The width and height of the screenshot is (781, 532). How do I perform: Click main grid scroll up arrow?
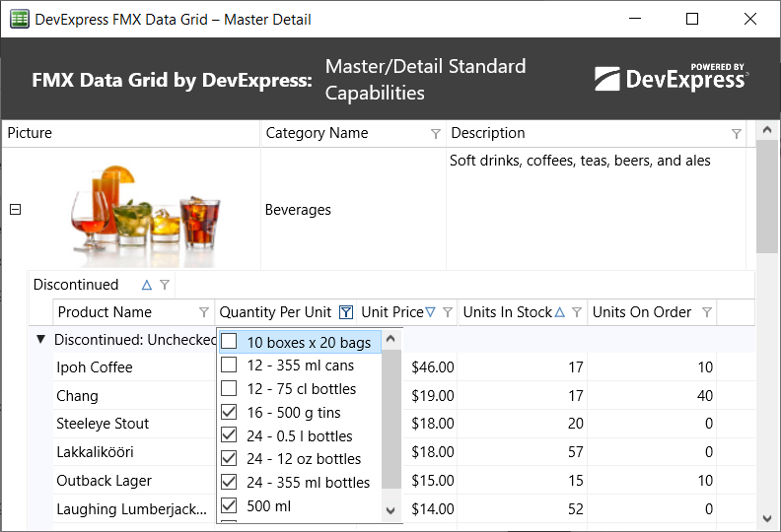(767, 130)
